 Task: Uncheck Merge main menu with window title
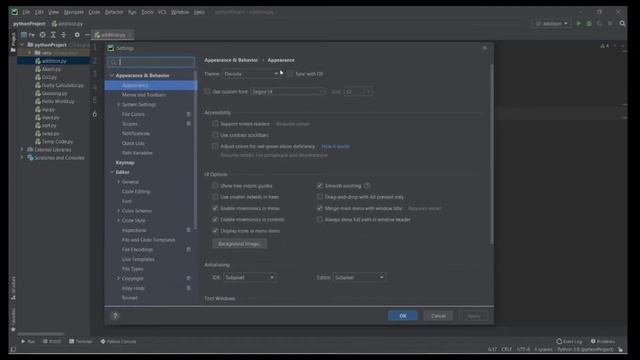(320, 208)
